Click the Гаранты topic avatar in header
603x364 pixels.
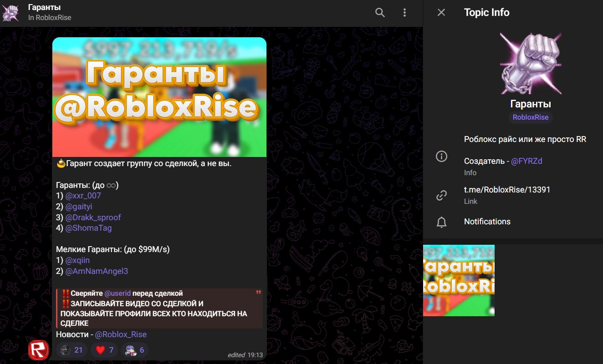[10, 13]
